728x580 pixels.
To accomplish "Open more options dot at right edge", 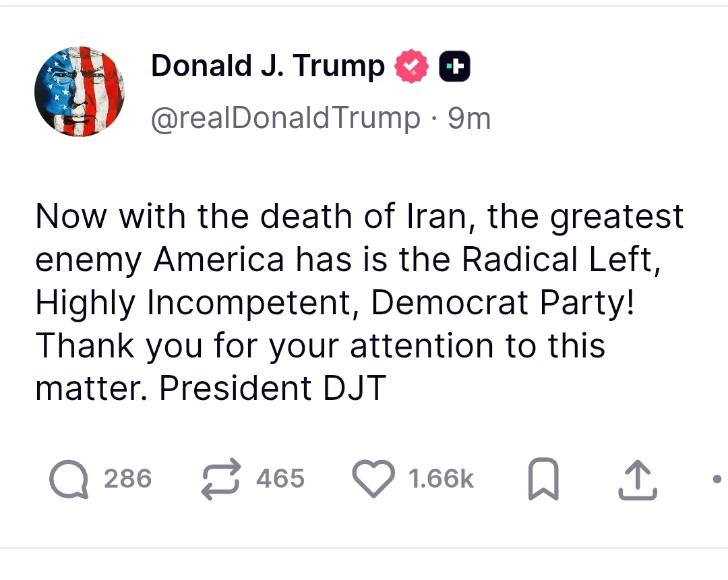I will point(717,480).
